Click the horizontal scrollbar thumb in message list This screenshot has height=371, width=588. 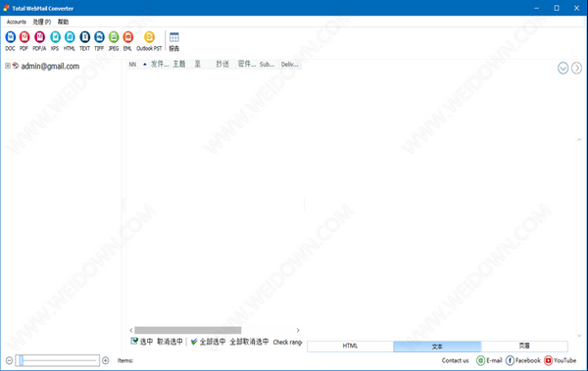tap(188, 330)
